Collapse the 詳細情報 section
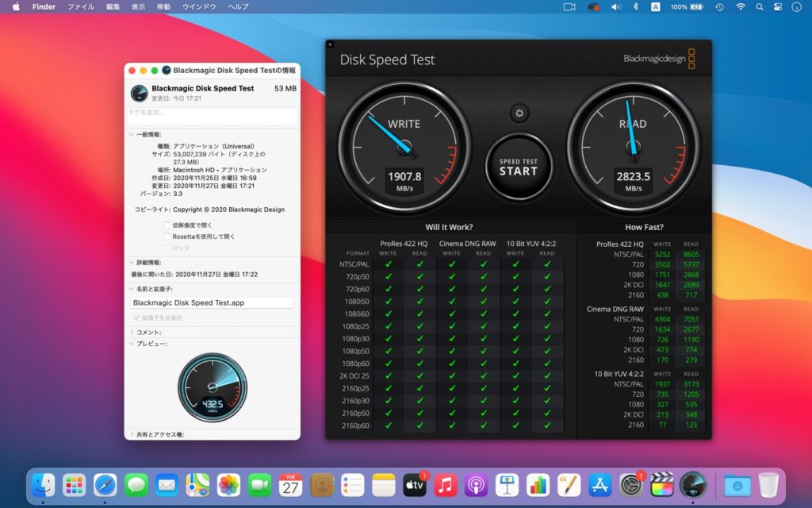Viewport: 812px width, 508px height. 132,262
